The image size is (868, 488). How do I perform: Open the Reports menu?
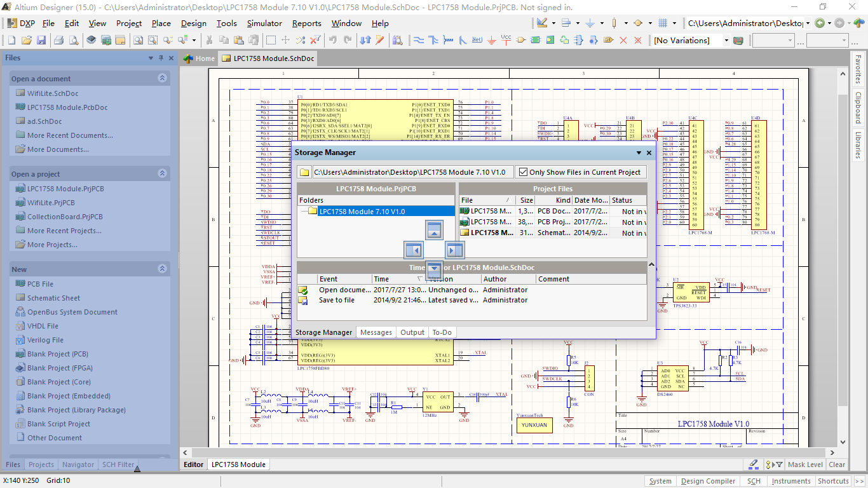[307, 23]
